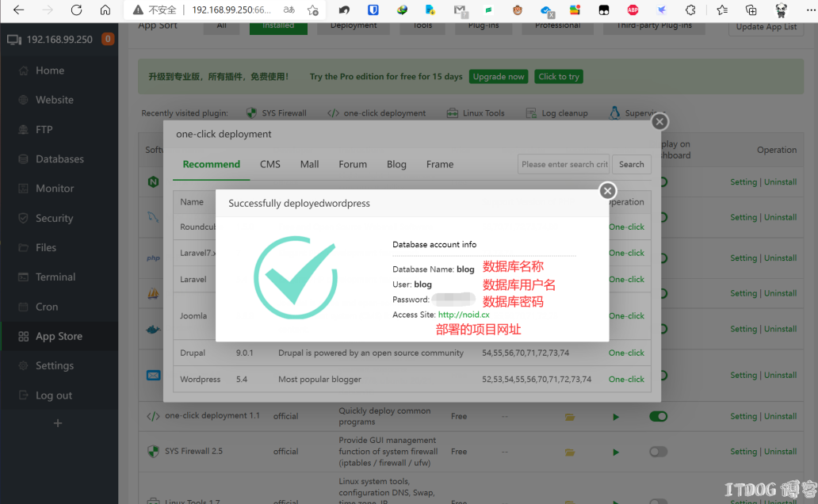The image size is (818, 504).
Task: Click play icon for SYS Firewall 2.5
Action: coord(616,452)
